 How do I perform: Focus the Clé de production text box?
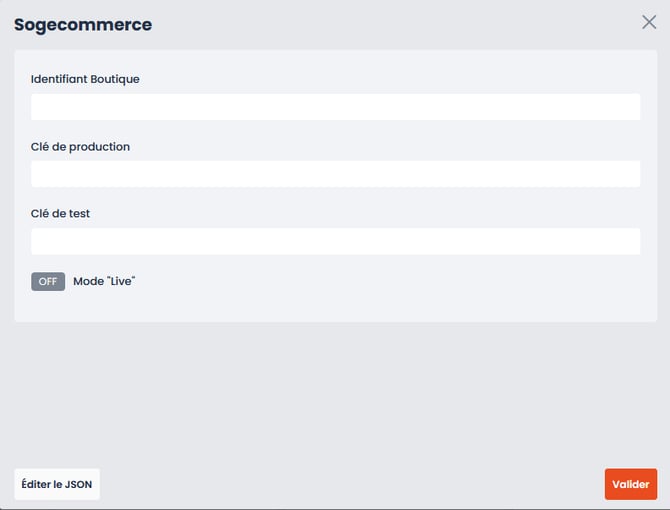coord(335,174)
